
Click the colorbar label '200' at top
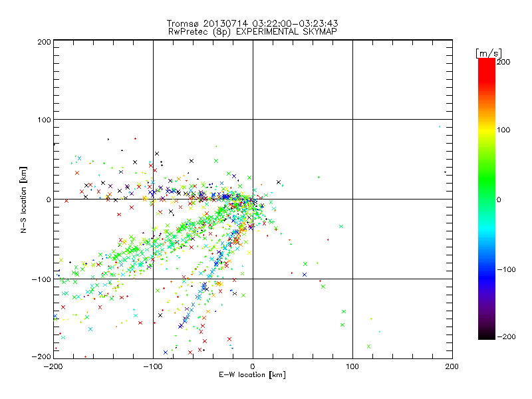[503, 62]
